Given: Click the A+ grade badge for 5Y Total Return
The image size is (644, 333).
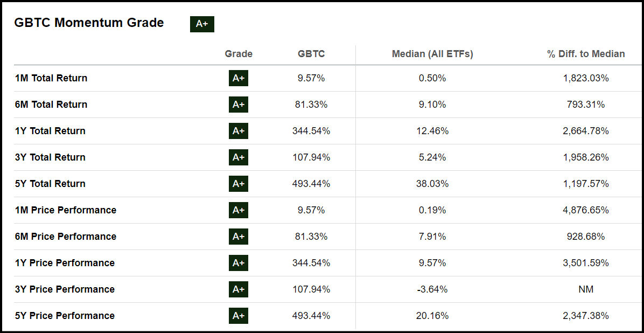Looking at the screenshot, I should (239, 184).
